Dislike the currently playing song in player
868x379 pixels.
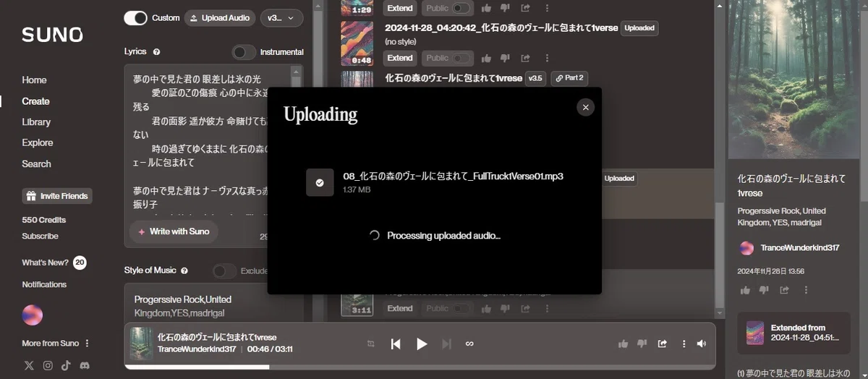642,344
